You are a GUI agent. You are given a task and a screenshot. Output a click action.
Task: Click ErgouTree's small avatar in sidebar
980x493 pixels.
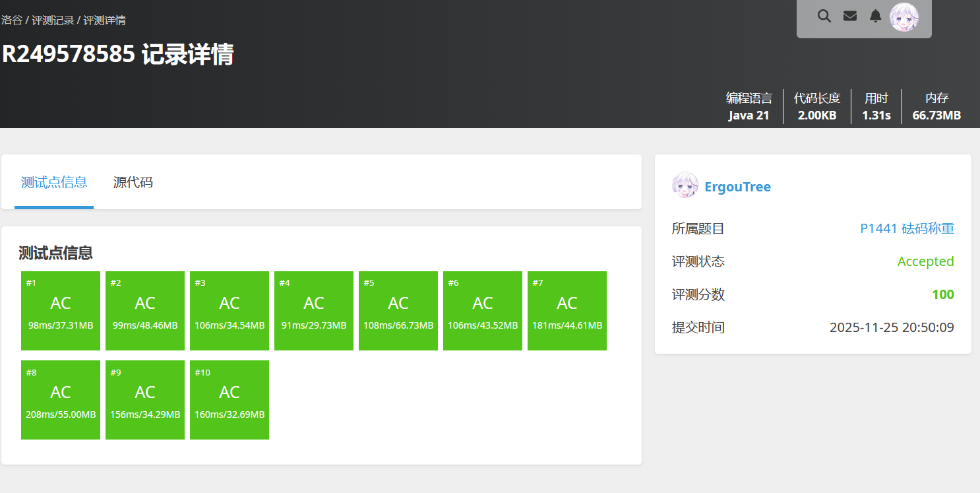pos(685,186)
